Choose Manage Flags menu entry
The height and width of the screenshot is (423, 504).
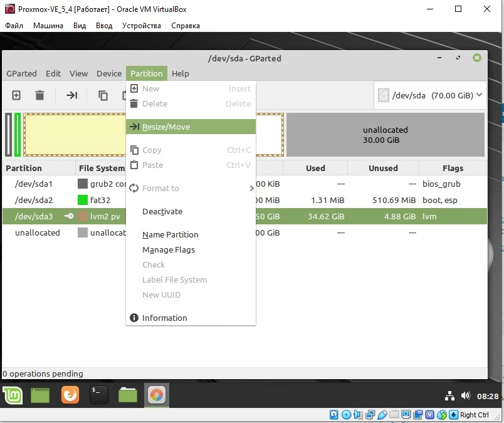tap(191, 250)
